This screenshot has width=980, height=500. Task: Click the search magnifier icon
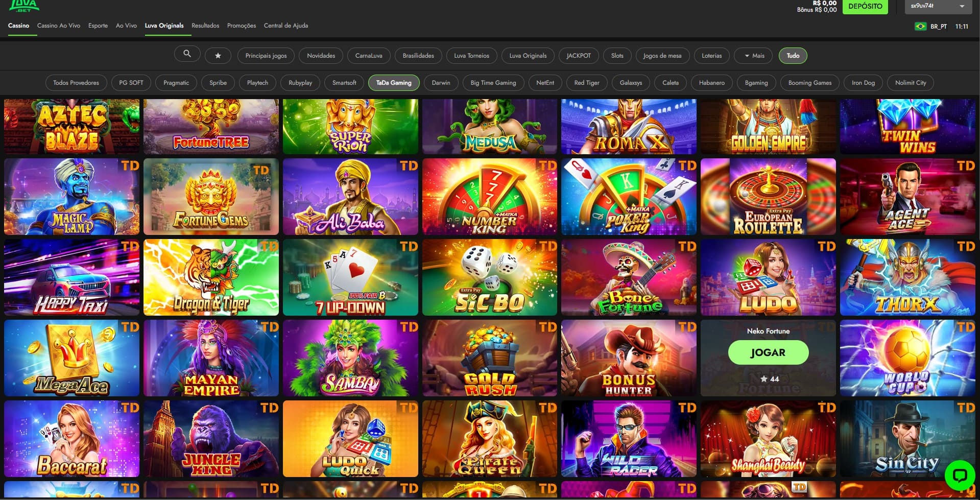(187, 54)
